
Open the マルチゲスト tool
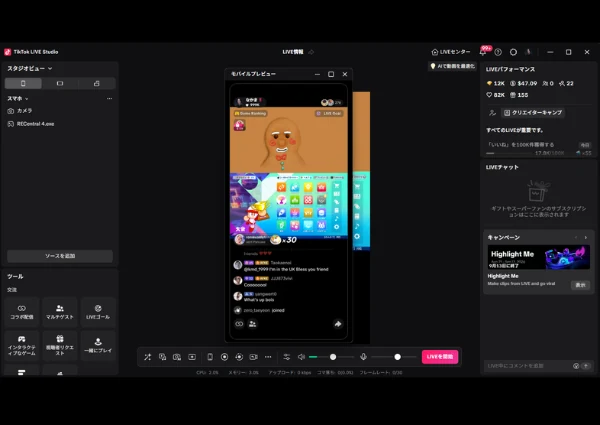coord(60,312)
